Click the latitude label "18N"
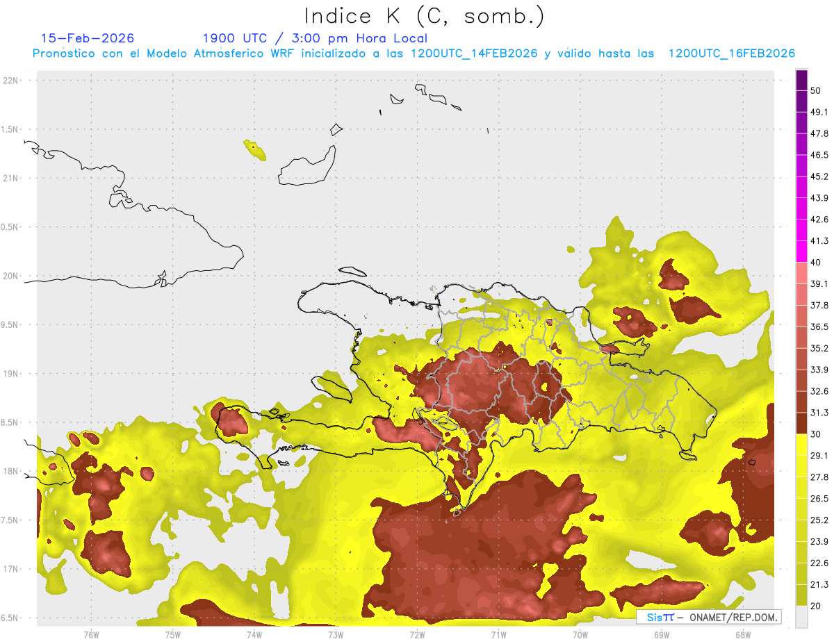The image size is (834, 644). pyautogui.click(x=11, y=471)
